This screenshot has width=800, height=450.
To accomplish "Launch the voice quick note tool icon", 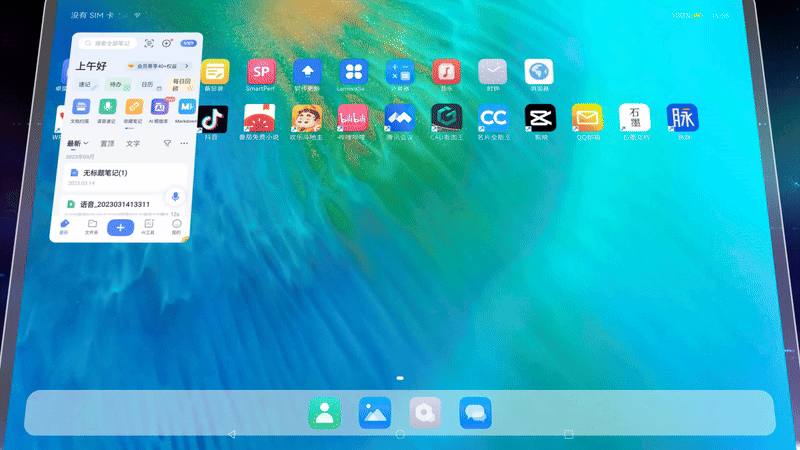I will tap(107, 107).
